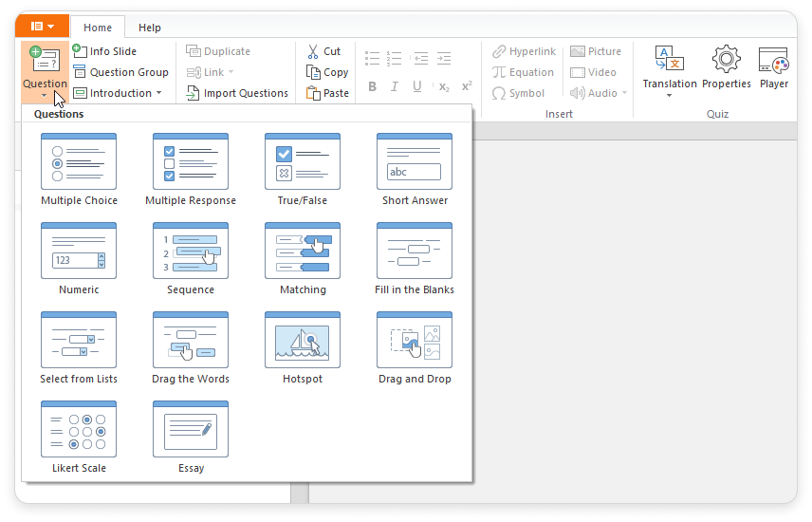Viewport: 812px width, 522px height.
Task: Click Question Group button
Action: (121, 72)
